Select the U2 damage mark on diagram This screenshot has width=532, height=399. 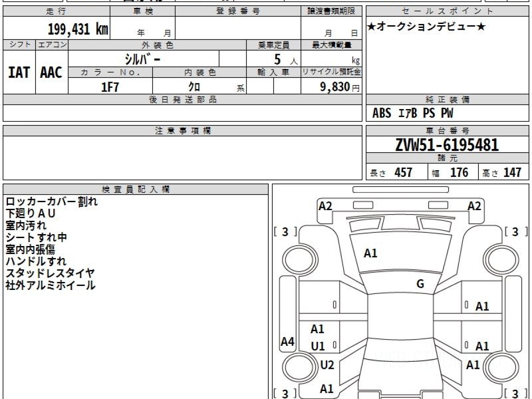(327, 365)
